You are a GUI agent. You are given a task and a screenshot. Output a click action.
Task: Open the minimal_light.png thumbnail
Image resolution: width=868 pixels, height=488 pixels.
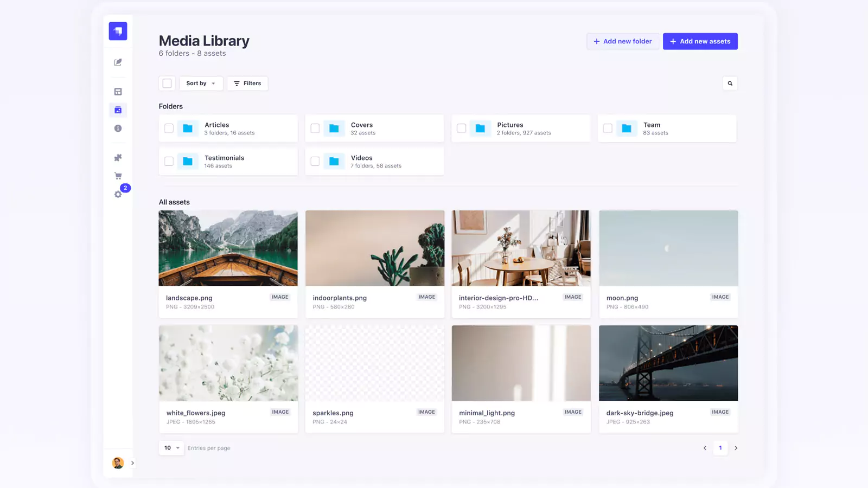click(521, 363)
